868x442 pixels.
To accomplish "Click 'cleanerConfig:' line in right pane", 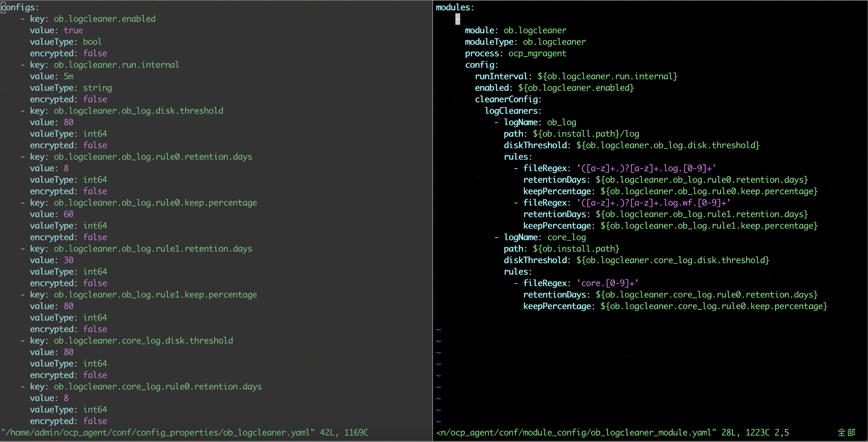I will pyautogui.click(x=508, y=99).
